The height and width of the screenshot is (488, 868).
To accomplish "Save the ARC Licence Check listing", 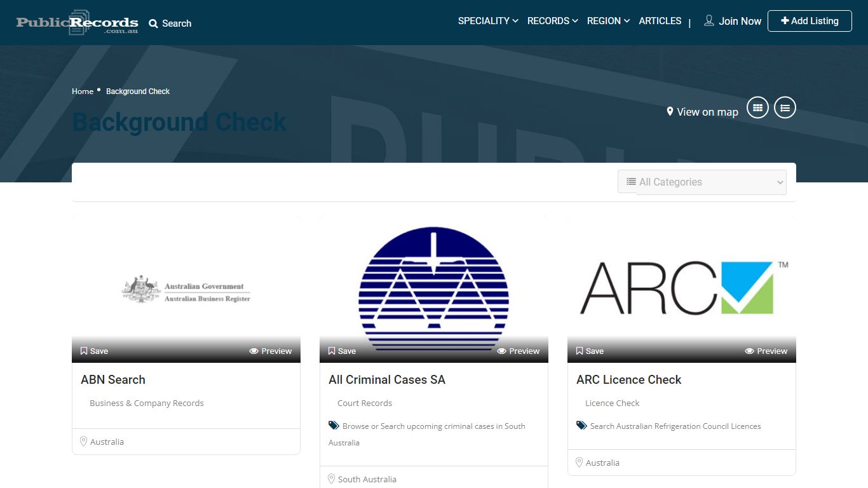I will tap(590, 351).
